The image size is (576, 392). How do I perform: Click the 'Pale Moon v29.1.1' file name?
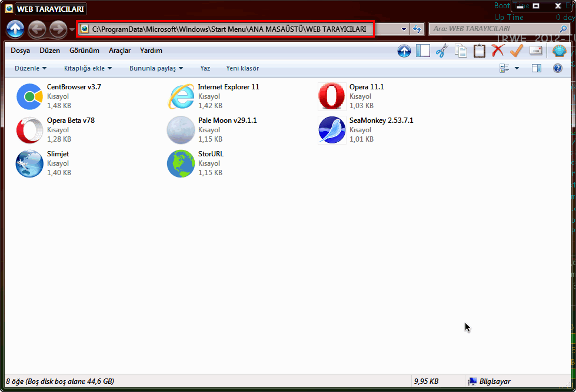pos(227,120)
